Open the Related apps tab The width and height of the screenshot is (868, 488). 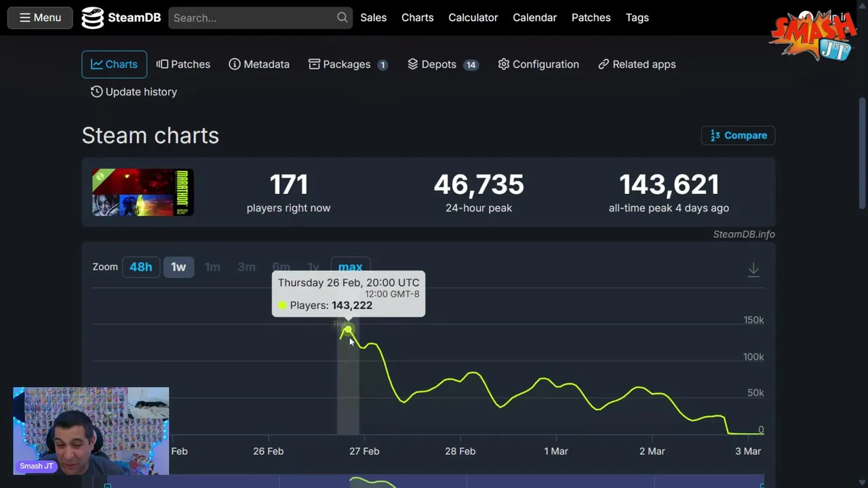pos(637,64)
